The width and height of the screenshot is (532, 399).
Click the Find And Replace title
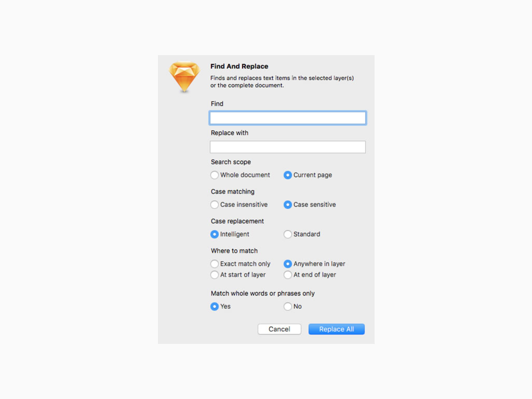[x=239, y=66]
